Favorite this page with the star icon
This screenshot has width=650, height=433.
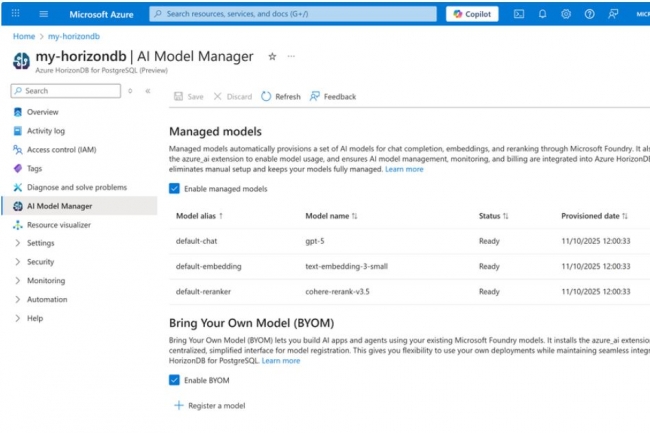pos(272,57)
